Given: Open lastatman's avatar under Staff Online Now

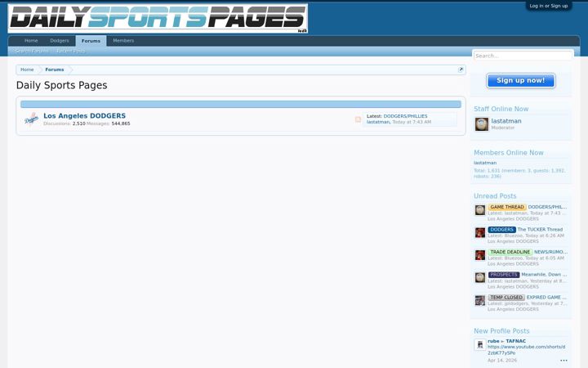Looking at the screenshot, I should pyautogui.click(x=482, y=124).
